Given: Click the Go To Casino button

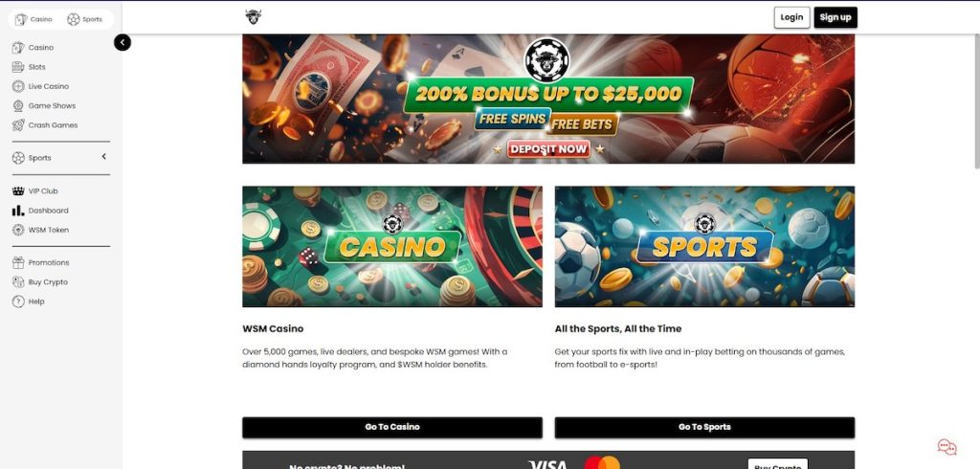Looking at the screenshot, I should 392,427.
